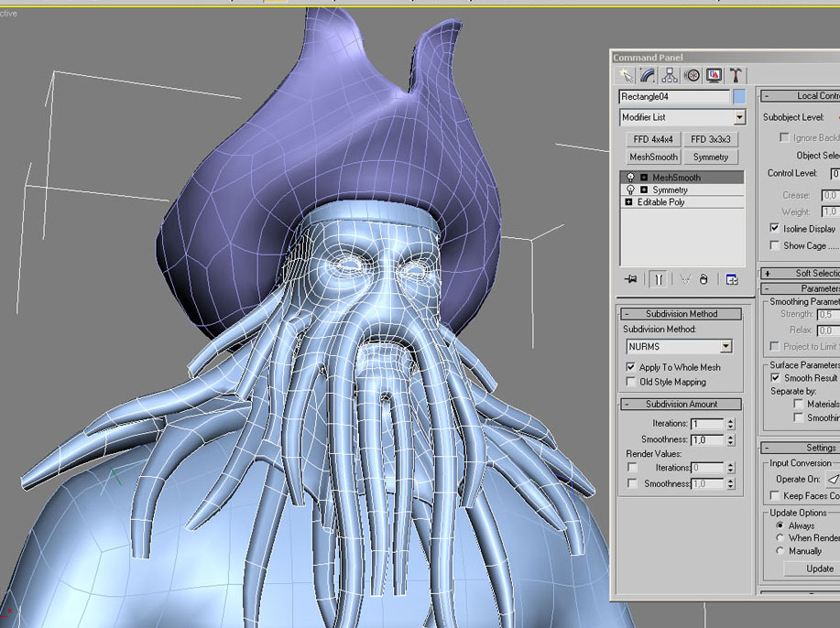
Task: Collapse the Subdivision Amount rollout
Action: (681, 405)
